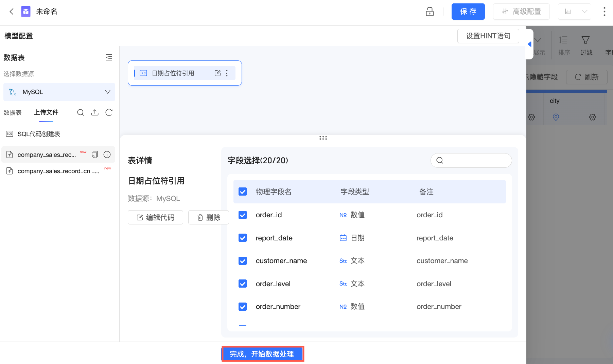Viewport: 613px width, 364px height.
Task: Click the drag handle dots above 字段选择
Action: (323, 138)
